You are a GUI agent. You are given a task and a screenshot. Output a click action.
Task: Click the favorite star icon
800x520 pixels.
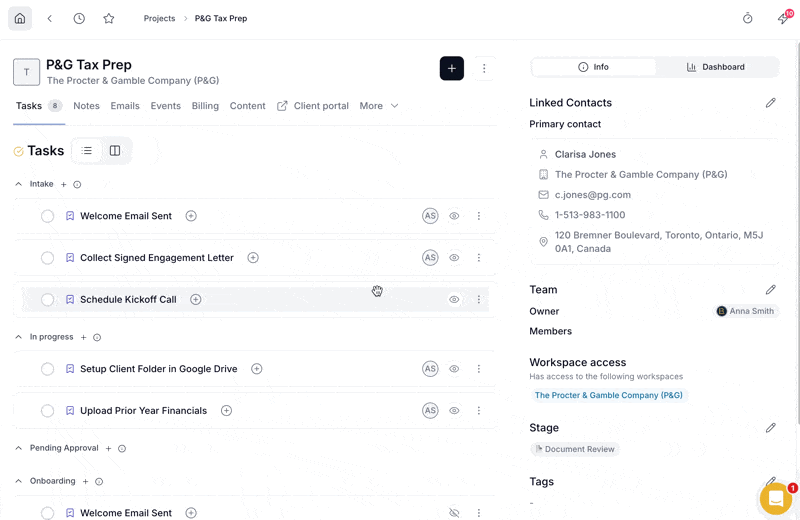(x=109, y=18)
